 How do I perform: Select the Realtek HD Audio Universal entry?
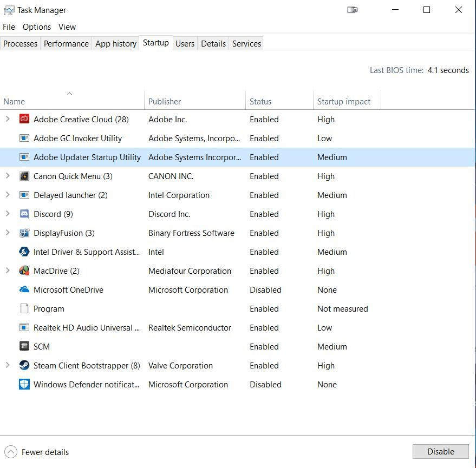pyautogui.click(x=87, y=327)
